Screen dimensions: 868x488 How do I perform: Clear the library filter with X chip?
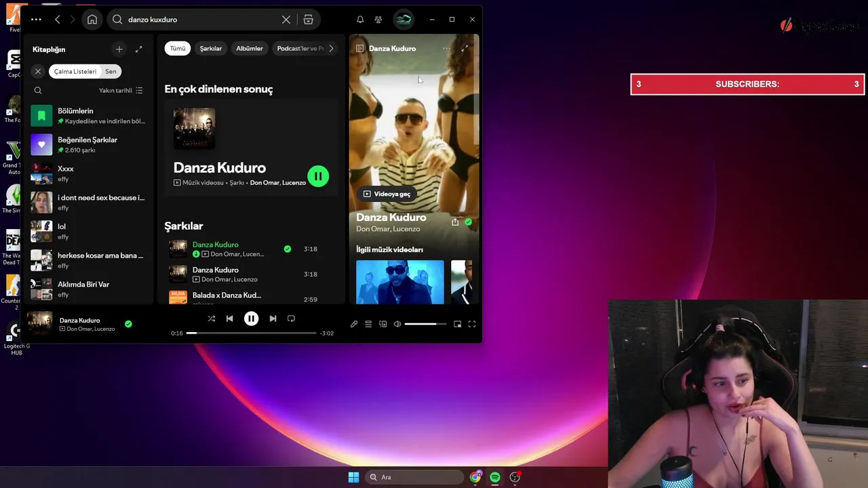[38, 71]
